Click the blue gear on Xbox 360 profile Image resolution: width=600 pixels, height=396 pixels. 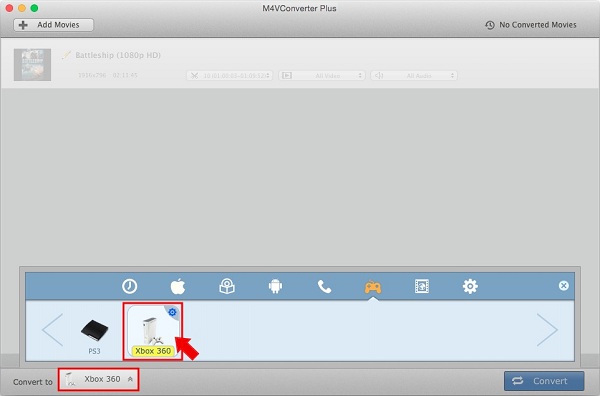coord(173,312)
